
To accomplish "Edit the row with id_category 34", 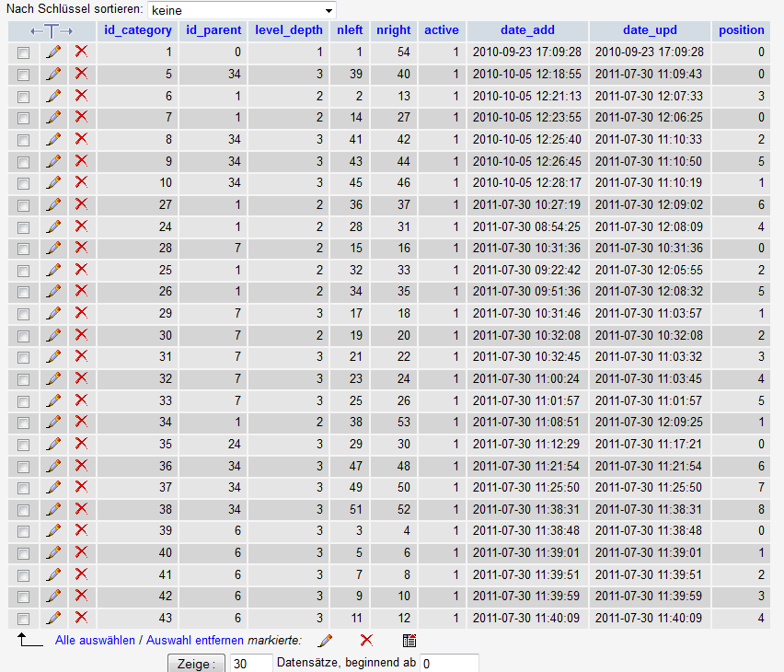I will point(53,422).
